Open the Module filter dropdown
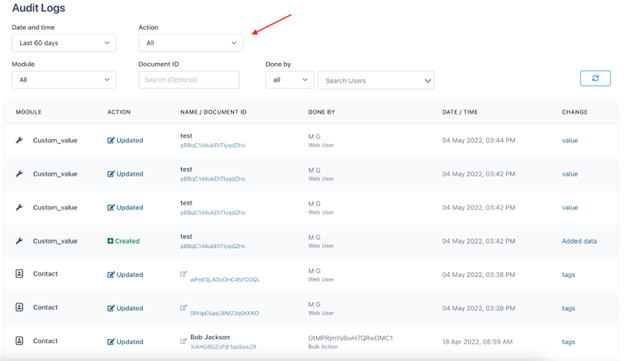 click(64, 80)
